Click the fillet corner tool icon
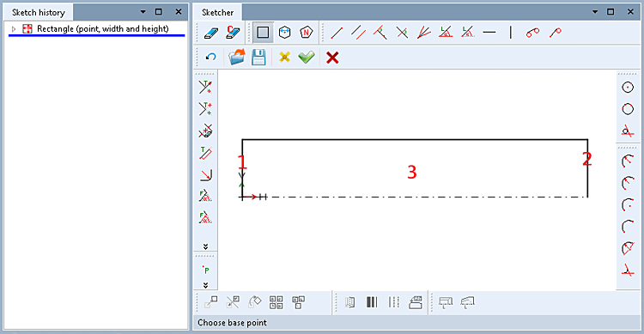 [x=205, y=175]
